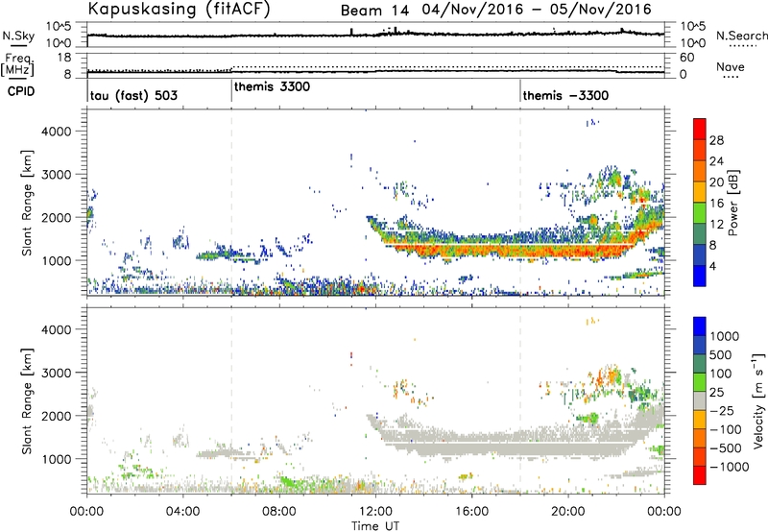Screen dimensions: 768x532
Task: Click the 'Velocity [m s-1]' colorbar label
Action: coord(758,400)
